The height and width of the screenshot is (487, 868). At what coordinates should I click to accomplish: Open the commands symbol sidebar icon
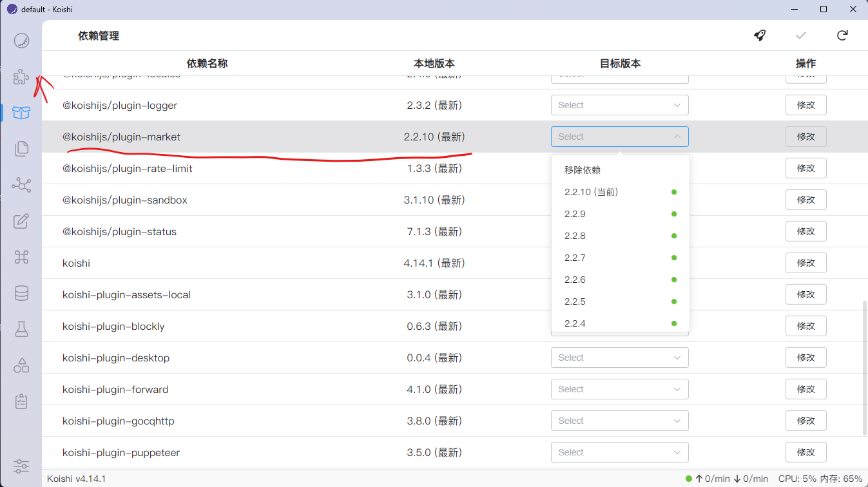coord(21,258)
